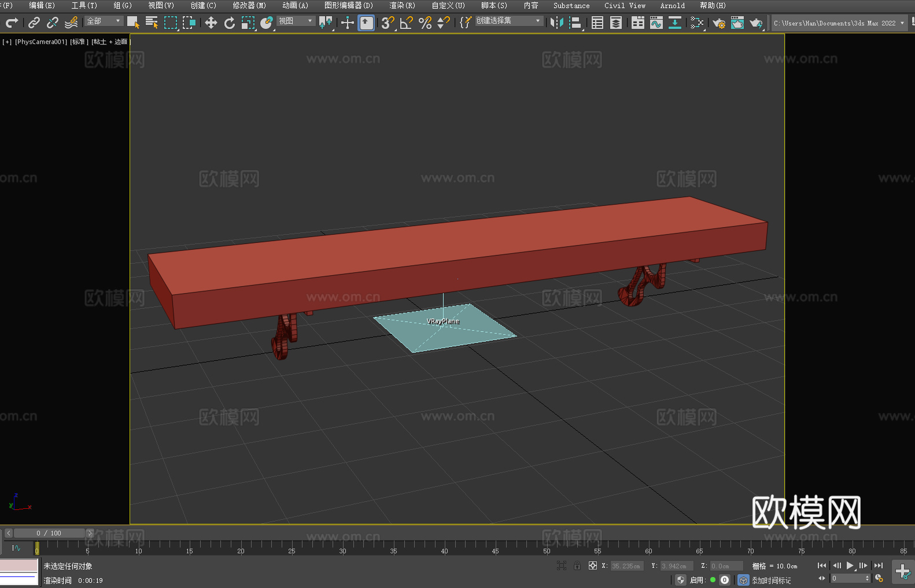Toggle the Layer Explorer icon
This screenshot has height=588, width=915.
pos(616,23)
